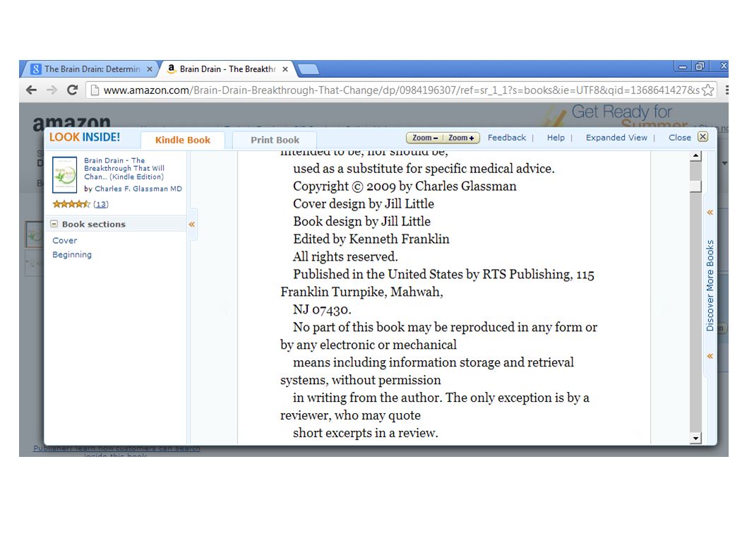Screen dimensions: 747x560
Task: Click "All rights reserved." text line
Action: [345, 257]
